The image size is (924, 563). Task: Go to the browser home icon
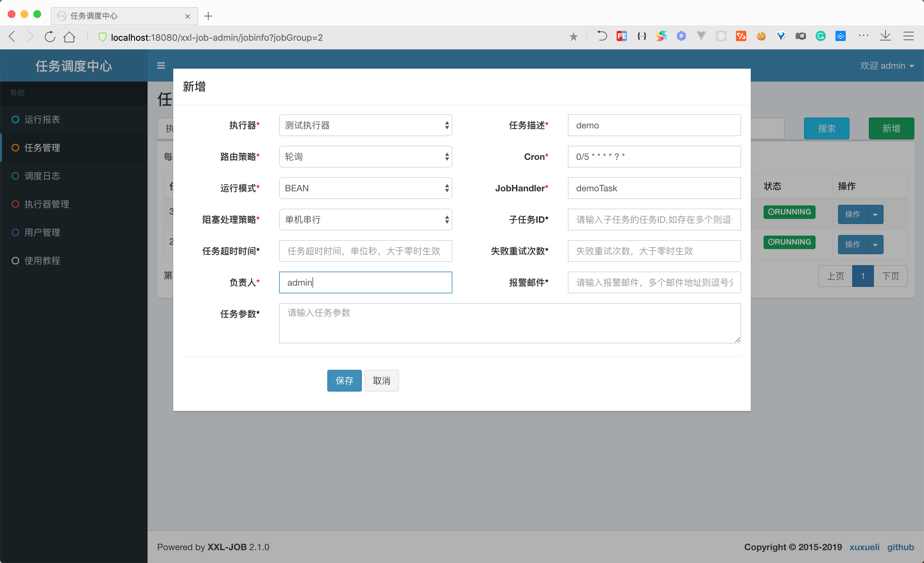(69, 37)
